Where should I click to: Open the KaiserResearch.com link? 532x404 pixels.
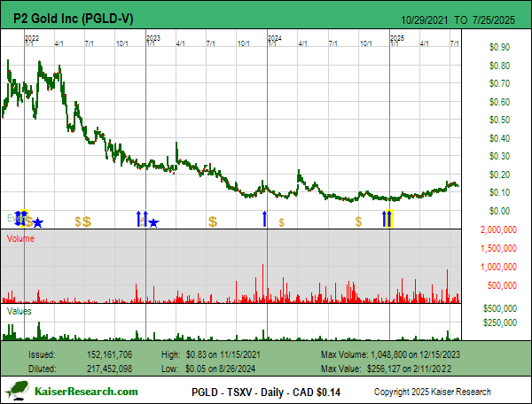coord(86,392)
